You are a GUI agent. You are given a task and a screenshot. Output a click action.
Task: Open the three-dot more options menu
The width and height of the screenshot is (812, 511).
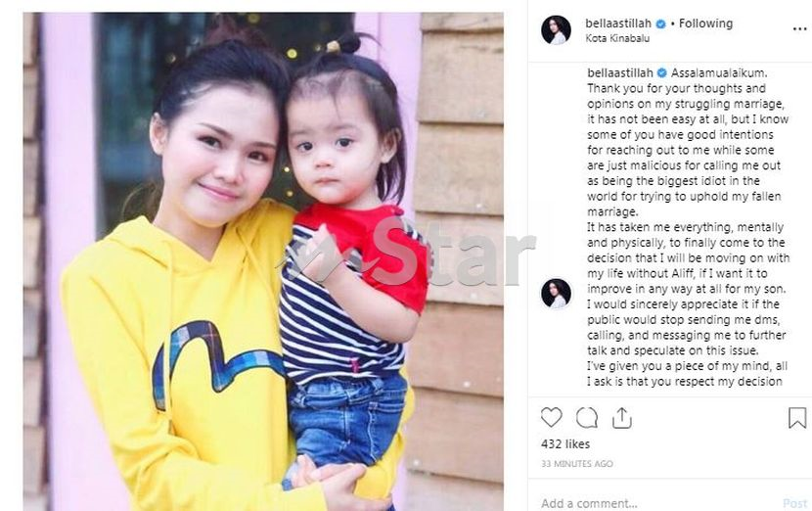(x=799, y=29)
